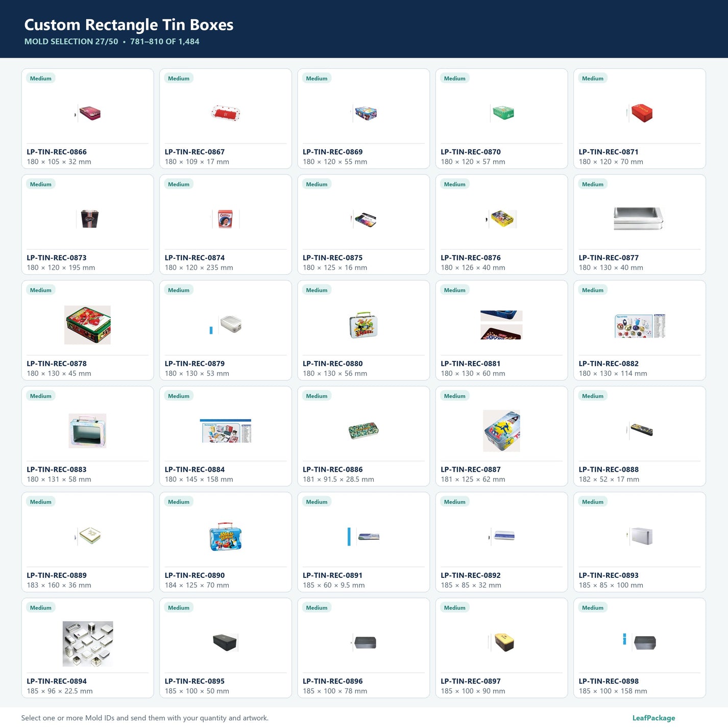
Task: Select the LP-TIN-REC-0888 slim tin image
Action: [640, 430]
